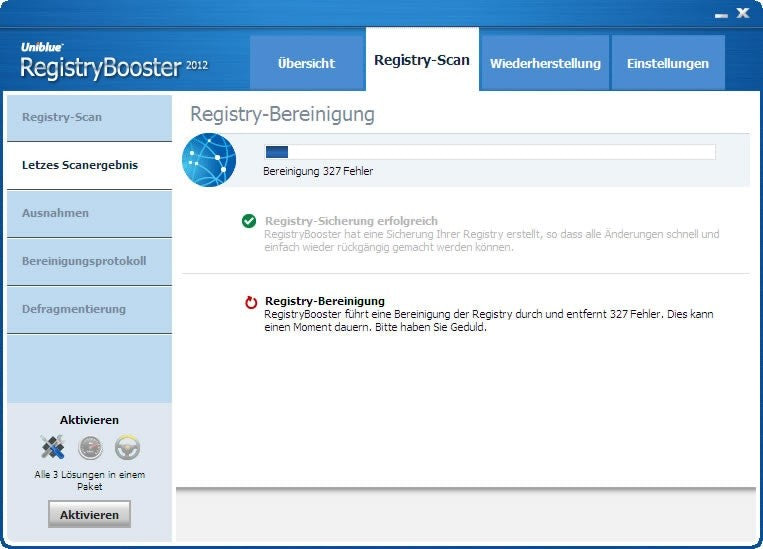763x549 pixels.
Task: Click the bold 'Registry-Bereinigung' step heading
Action: tap(325, 301)
